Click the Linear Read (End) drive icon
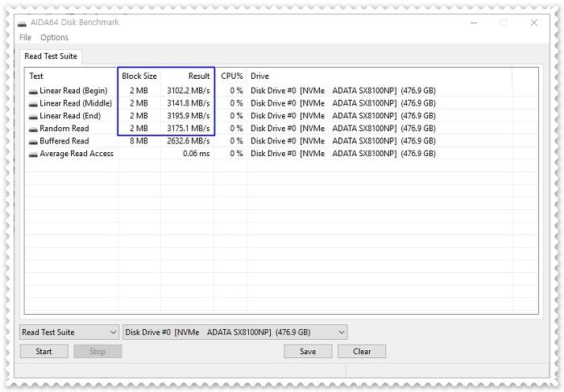 [33, 117]
